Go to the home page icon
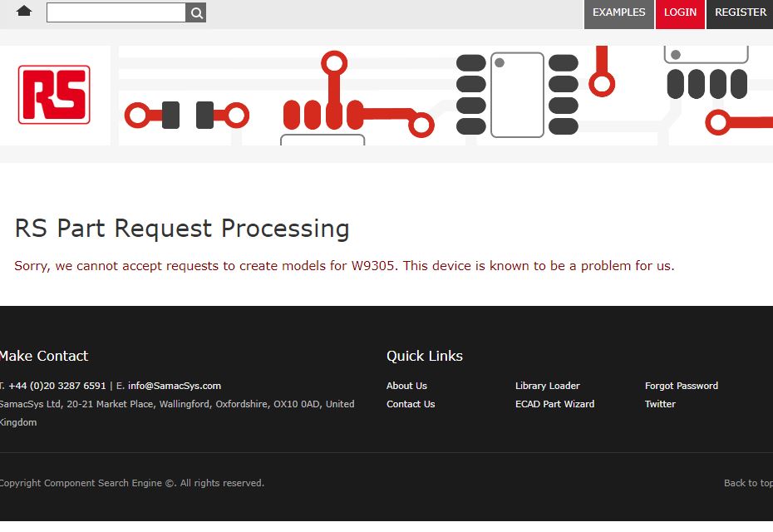773x532 pixels. click(x=24, y=12)
